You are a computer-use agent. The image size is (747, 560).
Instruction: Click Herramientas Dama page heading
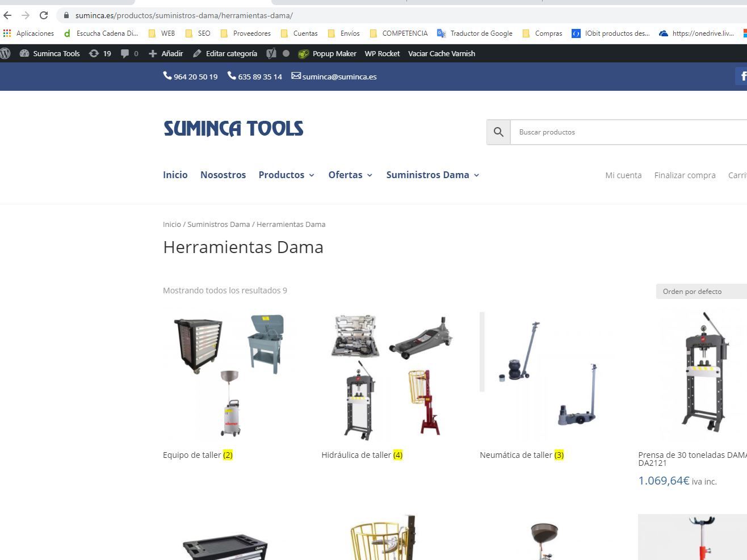click(x=243, y=247)
